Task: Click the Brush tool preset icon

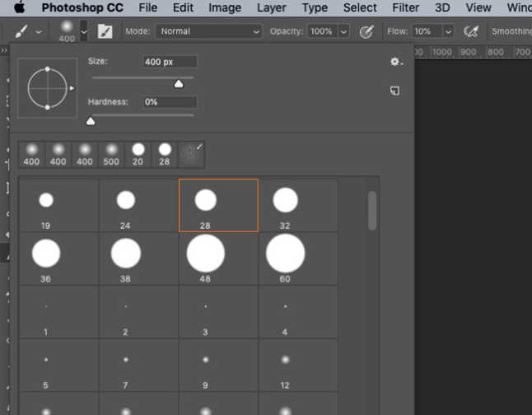Action: point(21,32)
